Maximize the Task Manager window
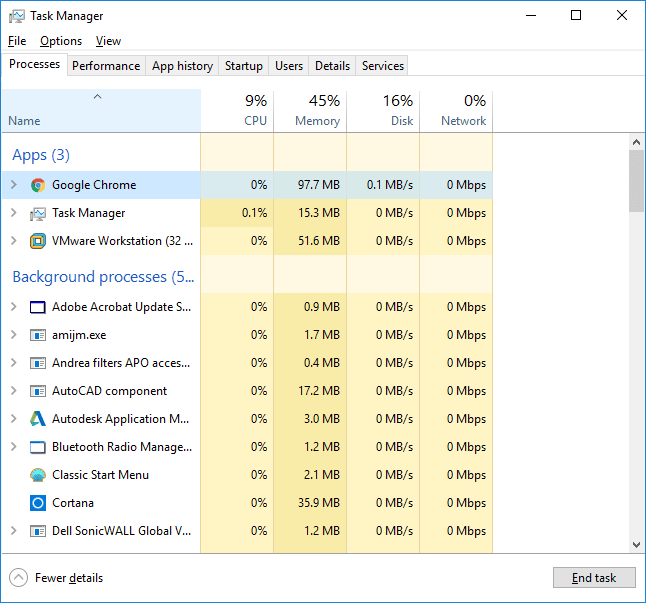This screenshot has height=603, width=646. [576, 16]
